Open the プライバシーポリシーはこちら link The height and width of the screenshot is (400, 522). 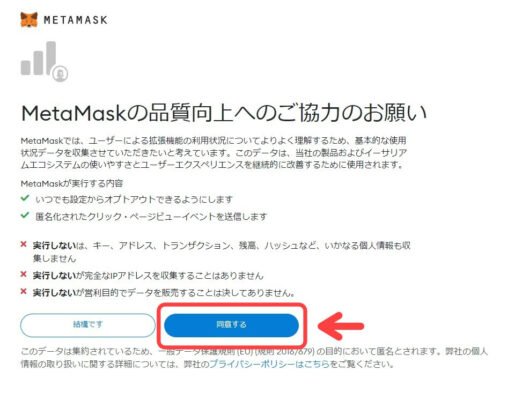point(269,364)
